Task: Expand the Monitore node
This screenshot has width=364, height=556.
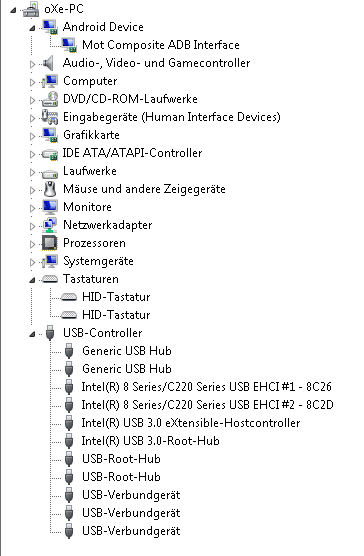Action: (32, 208)
